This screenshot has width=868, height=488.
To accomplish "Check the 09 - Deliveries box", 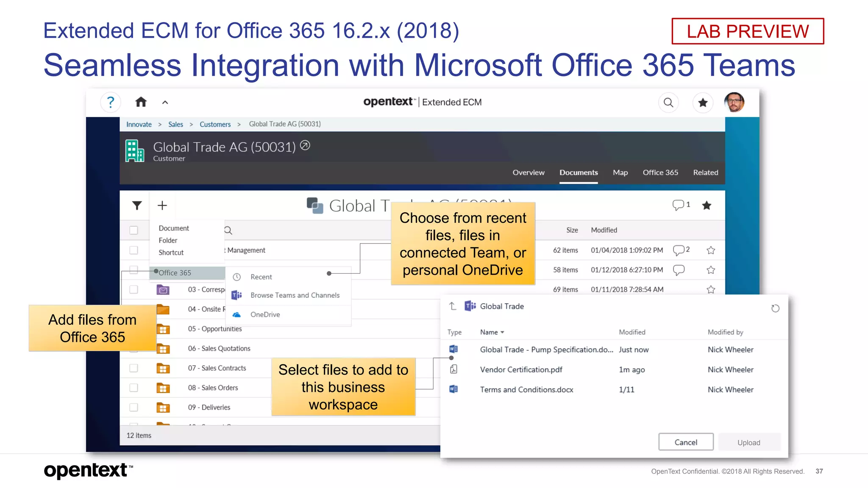I will pos(134,407).
